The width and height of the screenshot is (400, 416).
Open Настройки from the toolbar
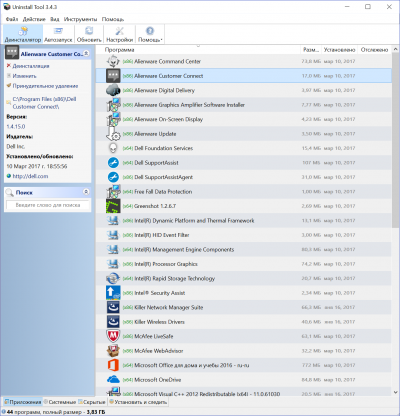point(119,34)
